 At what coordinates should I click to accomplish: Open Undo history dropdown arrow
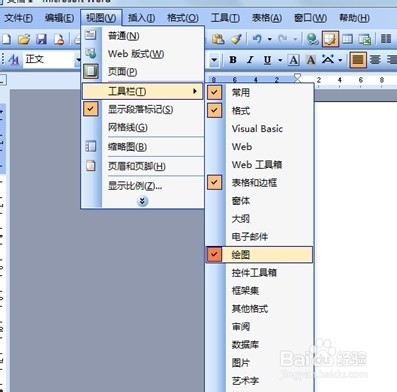pyautogui.click(x=269, y=39)
